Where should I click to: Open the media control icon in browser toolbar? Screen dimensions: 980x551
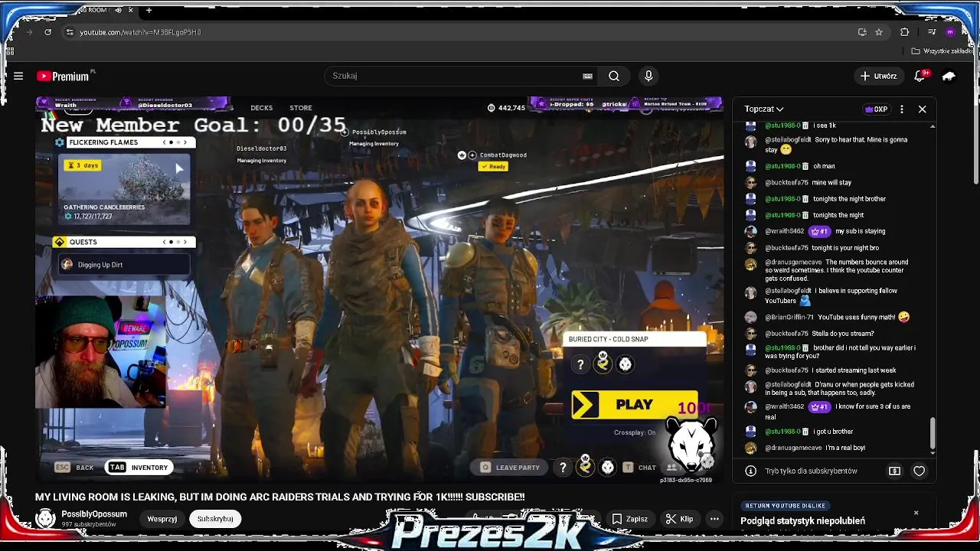click(x=931, y=32)
